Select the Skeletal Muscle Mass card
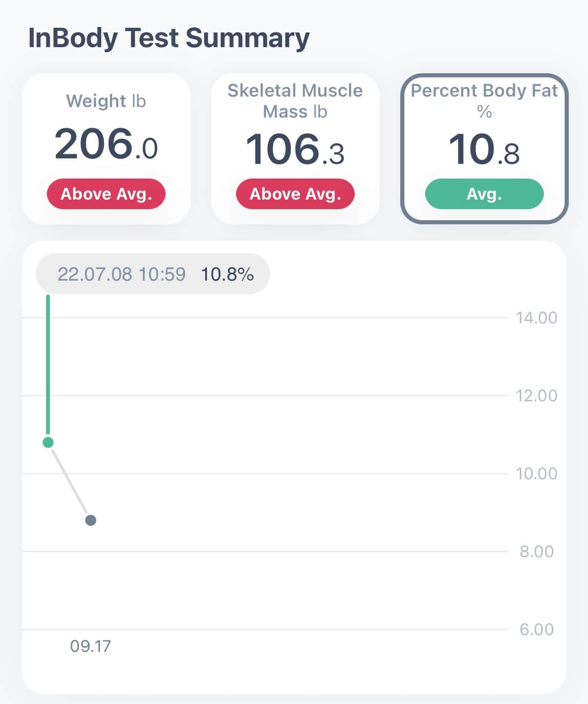The image size is (588, 704). point(295,146)
